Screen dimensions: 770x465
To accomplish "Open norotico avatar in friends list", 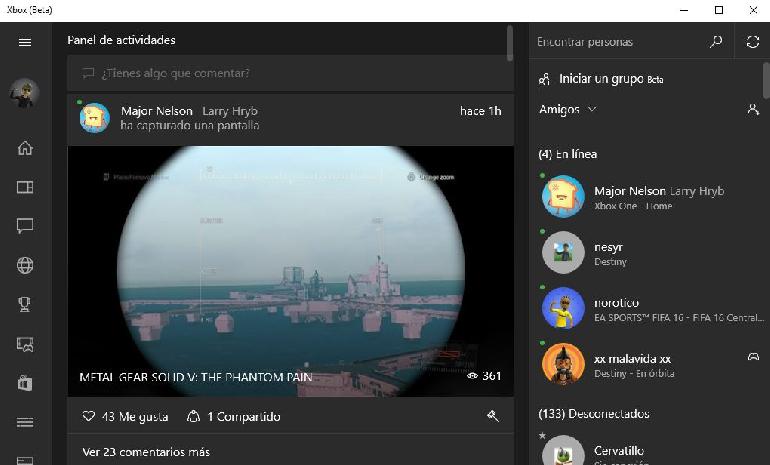I will 563,308.
